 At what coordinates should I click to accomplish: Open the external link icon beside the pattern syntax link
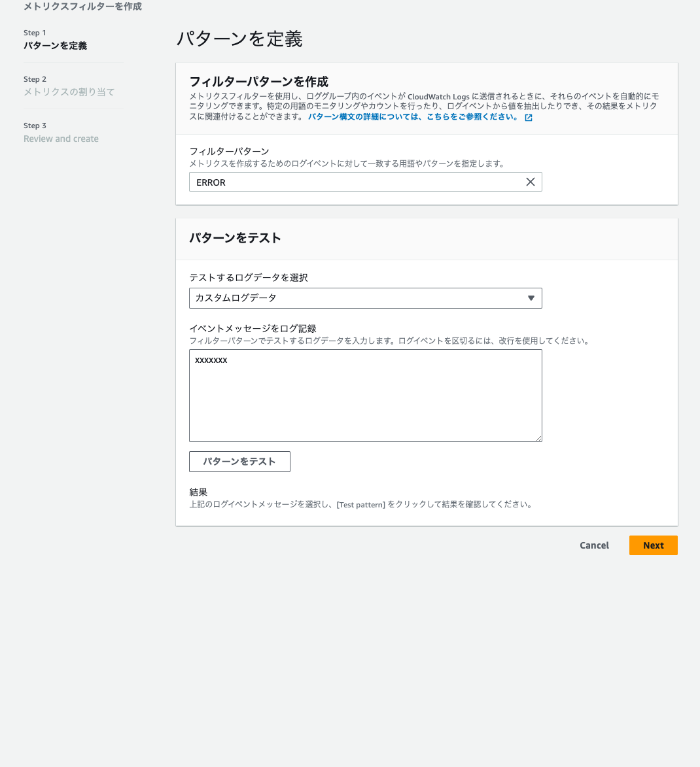point(529,118)
